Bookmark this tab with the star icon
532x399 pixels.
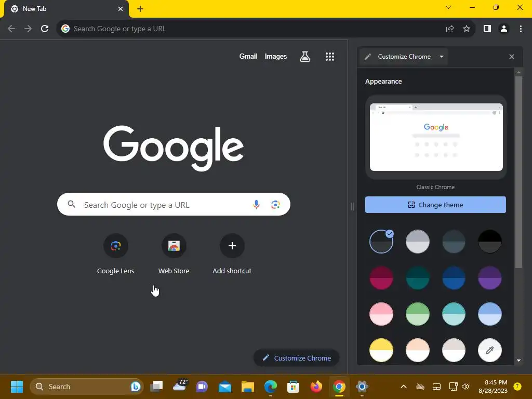(467, 29)
